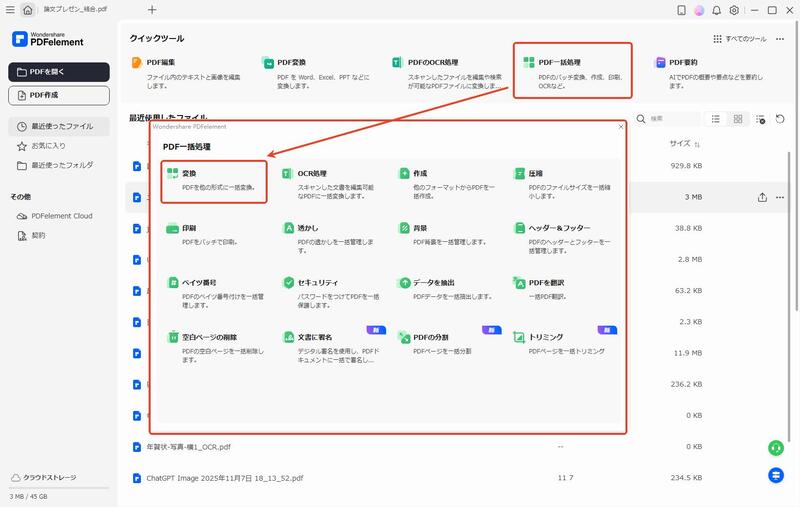Screen dimensions: 800x507
Task: Select the データを抽出 tool
Action: [x=445, y=289]
